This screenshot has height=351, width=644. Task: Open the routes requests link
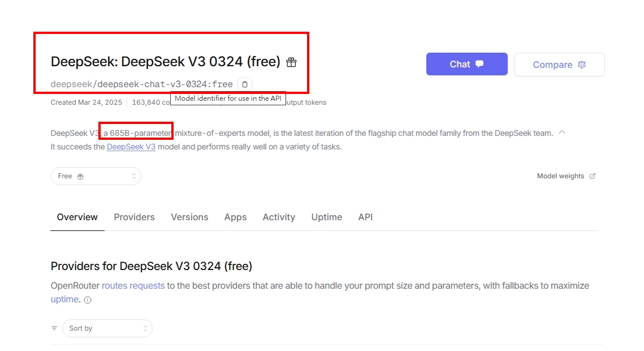click(x=133, y=286)
